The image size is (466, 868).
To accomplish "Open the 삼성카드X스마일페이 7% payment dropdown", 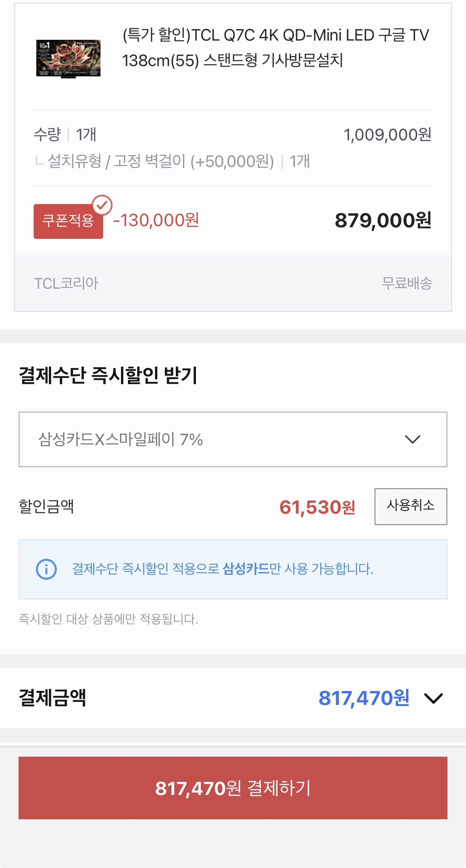I will pyautogui.click(x=233, y=439).
